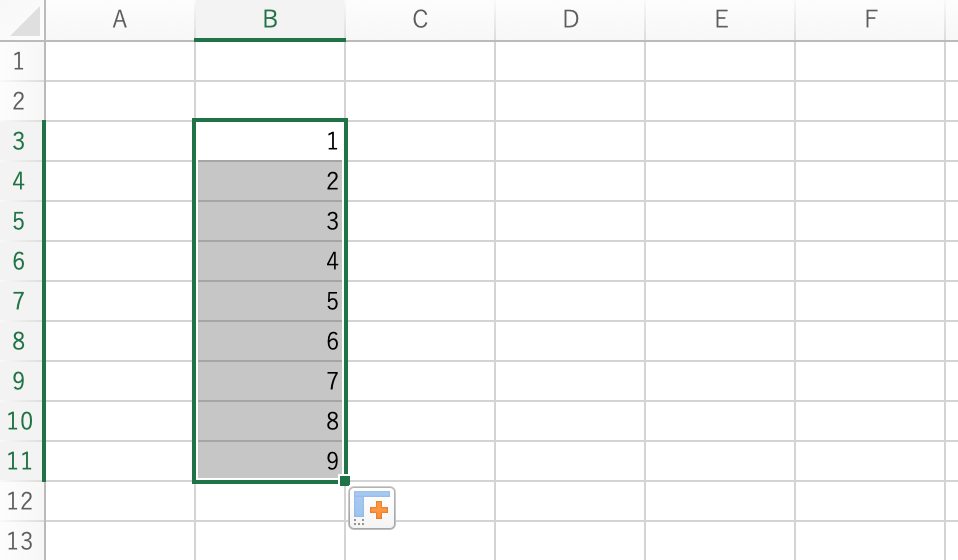Image resolution: width=958 pixels, height=560 pixels.
Task: Click cell containing the value 9
Action: pos(270,461)
